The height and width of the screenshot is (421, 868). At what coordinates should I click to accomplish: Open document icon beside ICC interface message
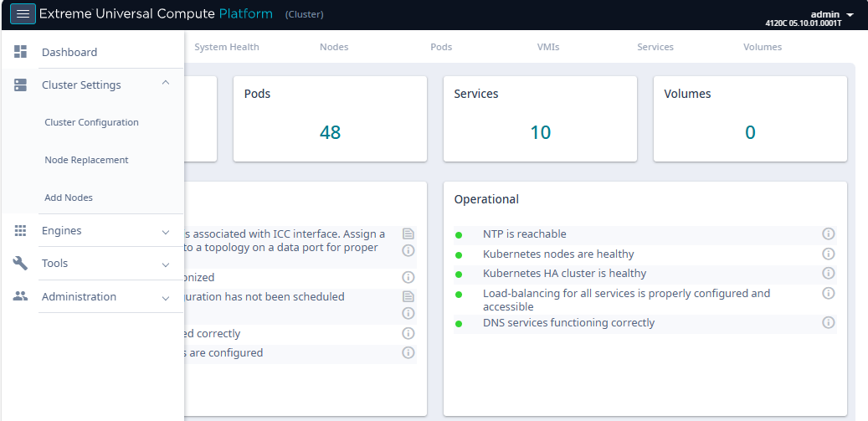click(x=408, y=234)
